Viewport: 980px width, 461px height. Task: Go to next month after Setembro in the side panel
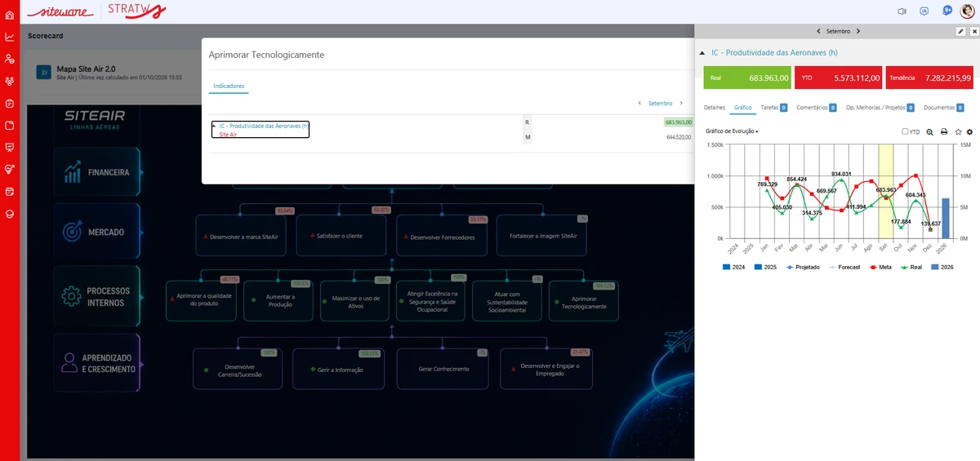pos(857,31)
